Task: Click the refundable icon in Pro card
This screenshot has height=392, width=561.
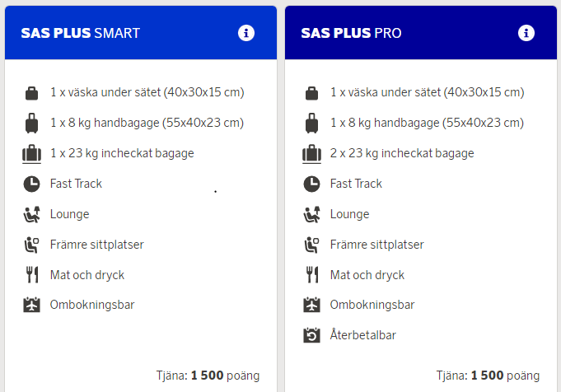Action: (311, 335)
